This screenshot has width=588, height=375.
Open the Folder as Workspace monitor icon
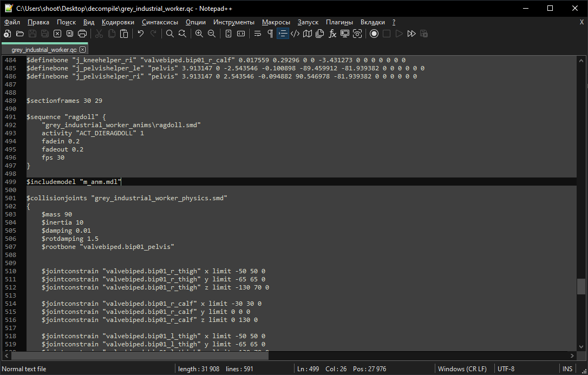pos(345,34)
